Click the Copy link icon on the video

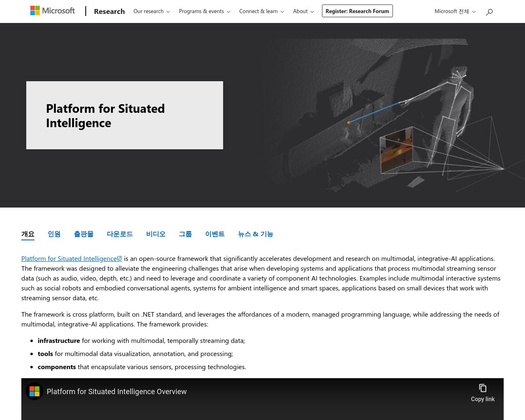(483, 388)
